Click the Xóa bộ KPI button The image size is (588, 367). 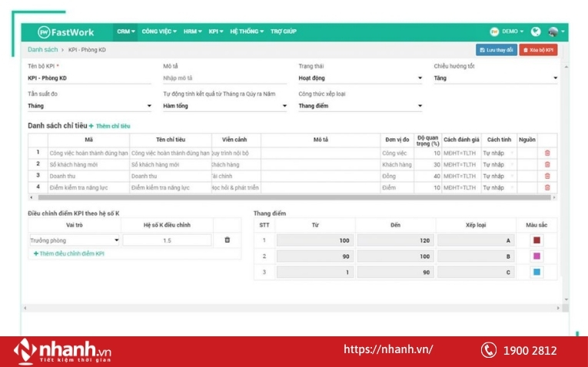tap(538, 50)
